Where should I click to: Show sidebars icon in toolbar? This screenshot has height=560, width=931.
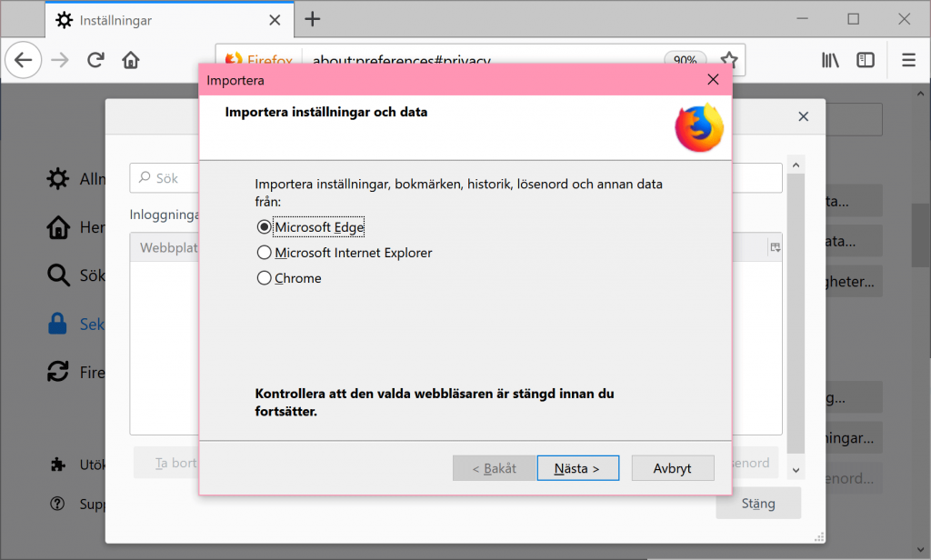pyautogui.click(x=866, y=60)
